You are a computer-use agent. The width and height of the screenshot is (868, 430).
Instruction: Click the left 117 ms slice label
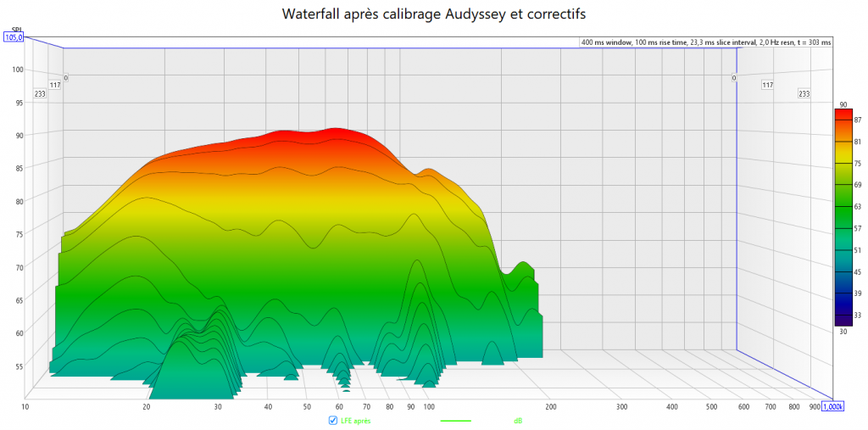point(55,85)
